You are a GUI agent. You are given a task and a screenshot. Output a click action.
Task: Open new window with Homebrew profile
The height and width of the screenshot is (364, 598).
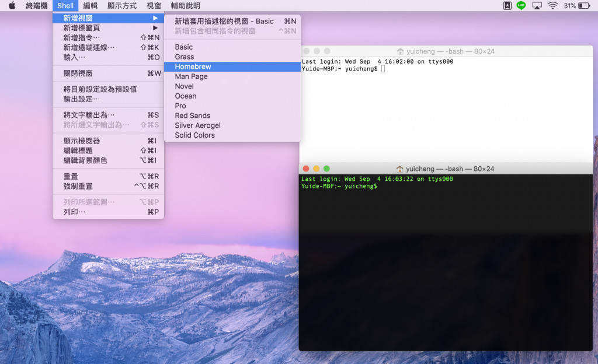[232, 66]
